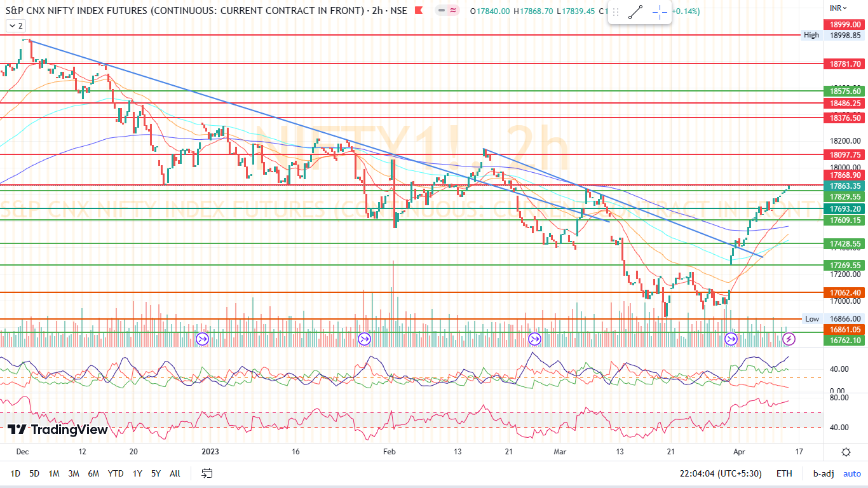Click the 18575.60 green price label
The height and width of the screenshot is (488, 868).
click(x=845, y=91)
